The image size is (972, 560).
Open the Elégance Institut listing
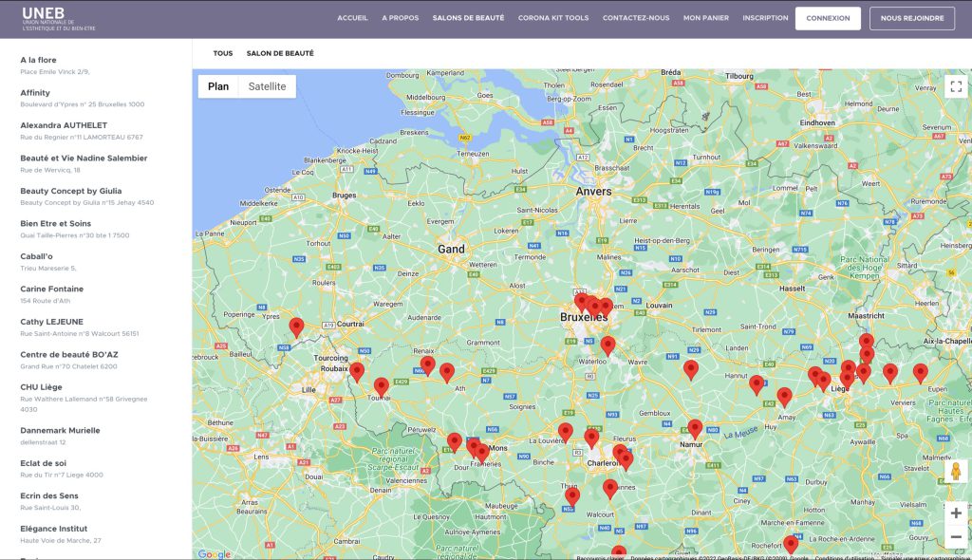coord(54,529)
